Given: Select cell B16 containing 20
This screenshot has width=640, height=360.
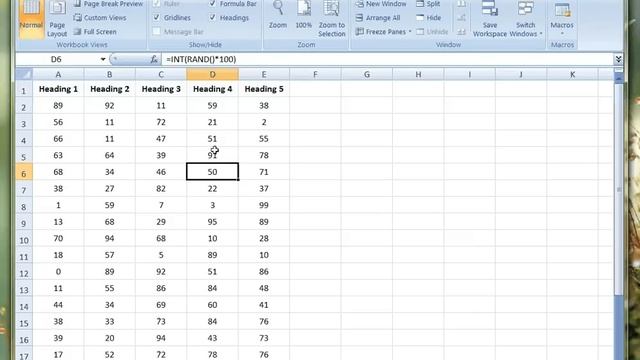Looking at the screenshot, I should click(109, 338).
